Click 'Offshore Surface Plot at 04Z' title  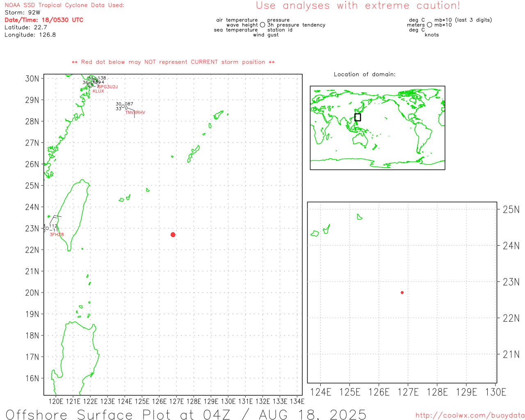click(118, 414)
